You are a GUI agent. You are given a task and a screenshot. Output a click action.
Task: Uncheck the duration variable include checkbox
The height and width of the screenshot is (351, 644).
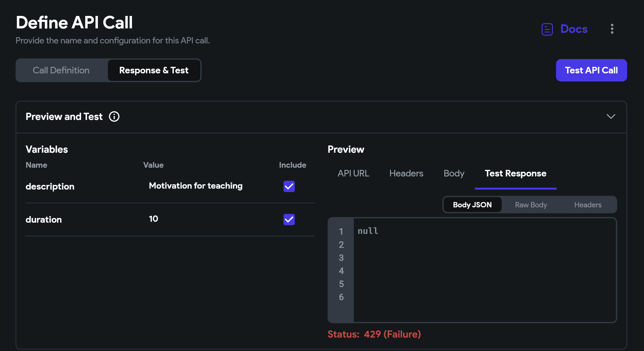pyautogui.click(x=289, y=220)
